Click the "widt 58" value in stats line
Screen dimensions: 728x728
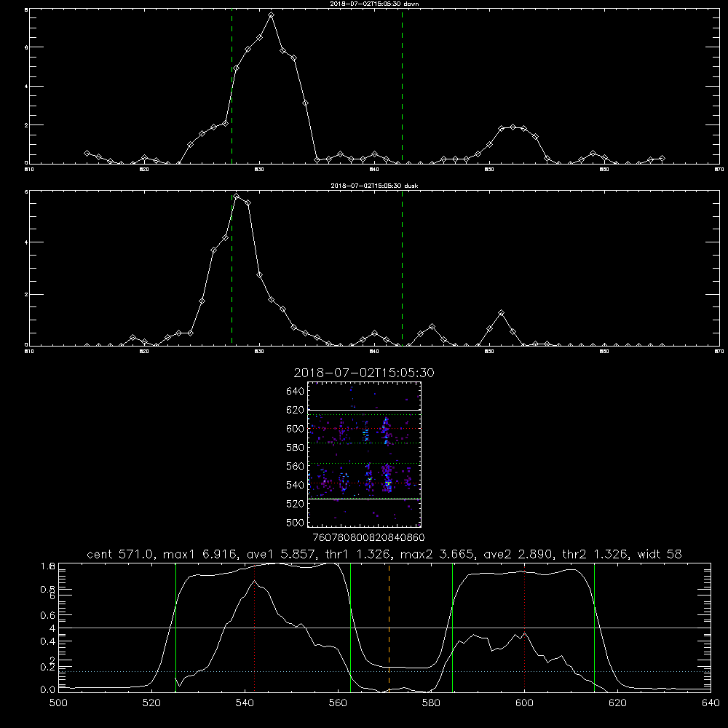(x=660, y=554)
